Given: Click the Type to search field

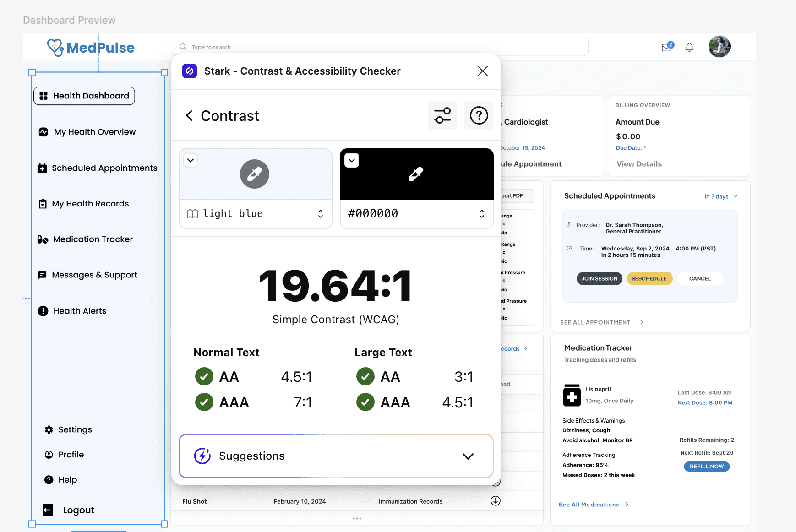Looking at the screenshot, I should (x=380, y=47).
